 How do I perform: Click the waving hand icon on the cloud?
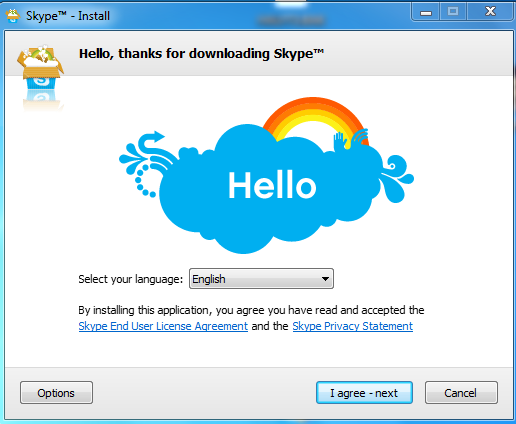340,140
